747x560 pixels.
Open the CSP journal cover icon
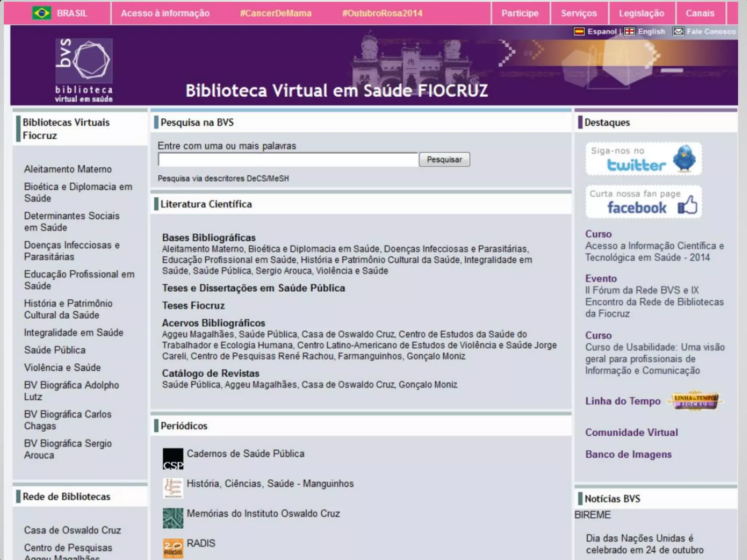click(x=173, y=459)
